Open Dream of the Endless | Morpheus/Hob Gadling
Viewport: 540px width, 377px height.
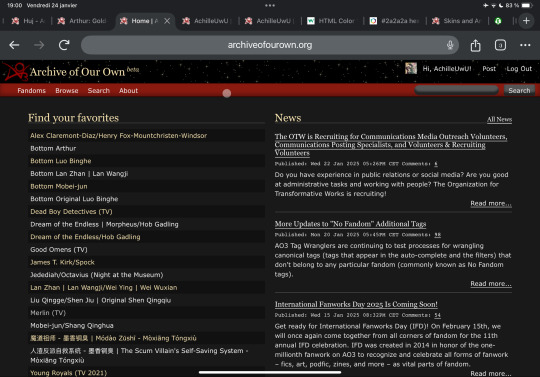(104, 224)
